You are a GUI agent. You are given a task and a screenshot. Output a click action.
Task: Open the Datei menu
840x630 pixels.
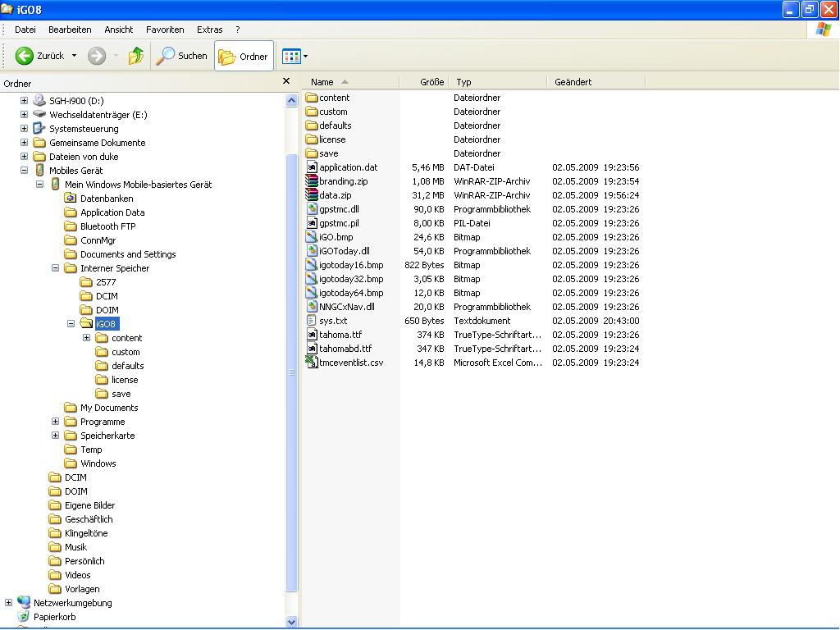tap(25, 30)
